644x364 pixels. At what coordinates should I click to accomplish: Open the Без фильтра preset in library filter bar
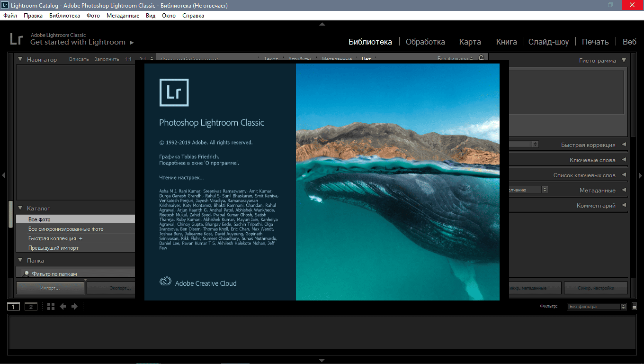[x=455, y=59]
